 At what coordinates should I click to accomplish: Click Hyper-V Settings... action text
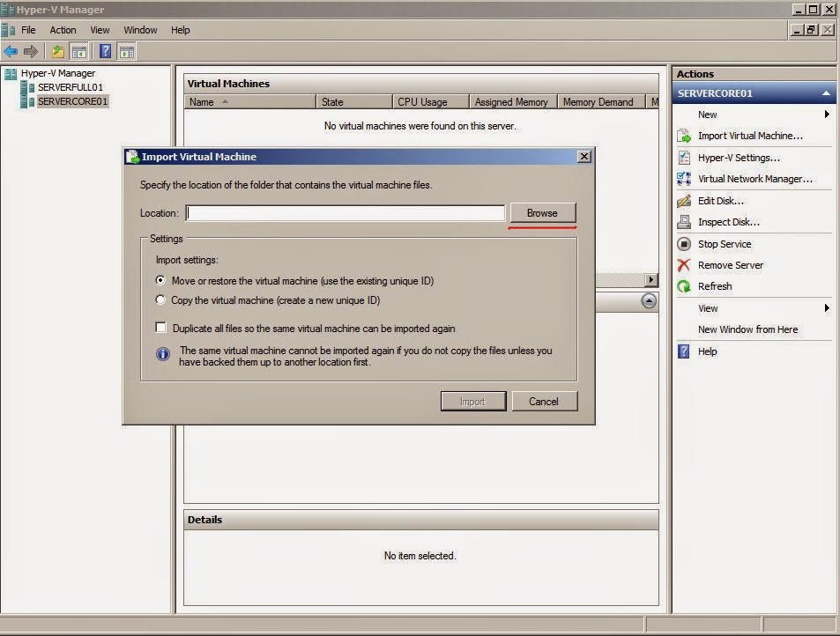click(739, 158)
